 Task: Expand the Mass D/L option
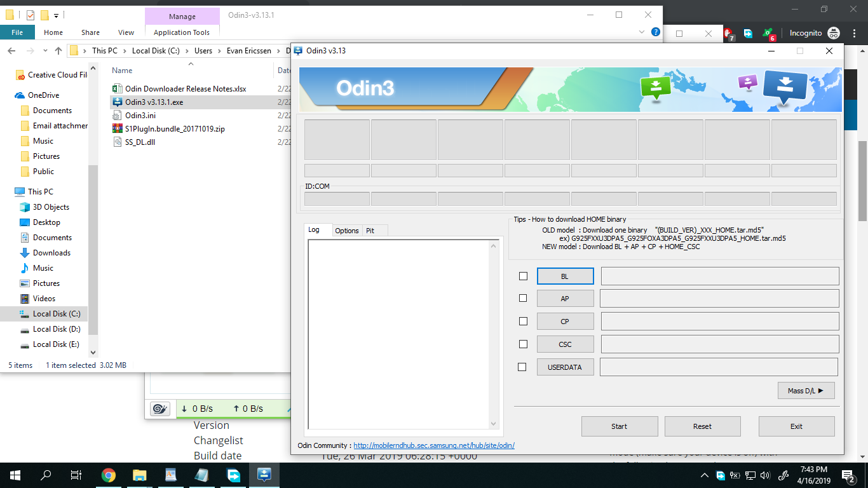click(x=806, y=391)
